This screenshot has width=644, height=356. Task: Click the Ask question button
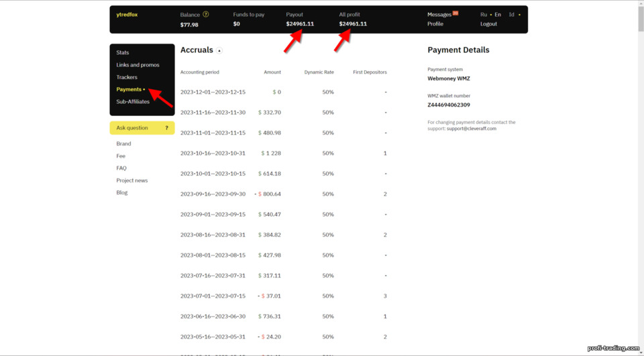[142, 127]
